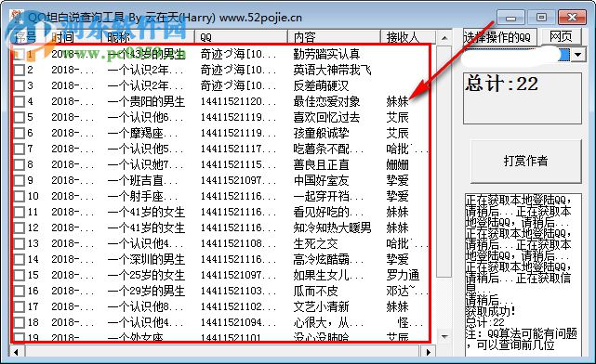Select the checkbox for row 7
Screen dimensions: 596x364
click(x=20, y=149)
